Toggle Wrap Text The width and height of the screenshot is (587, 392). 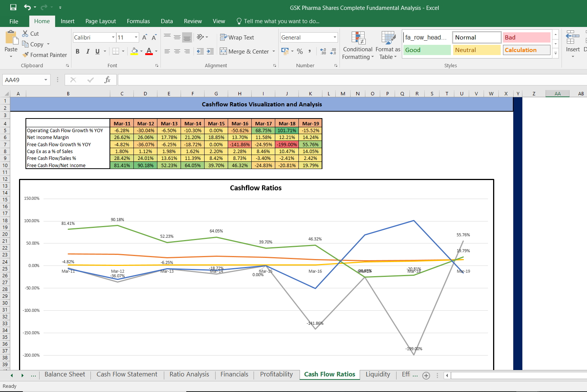[237, 37]
